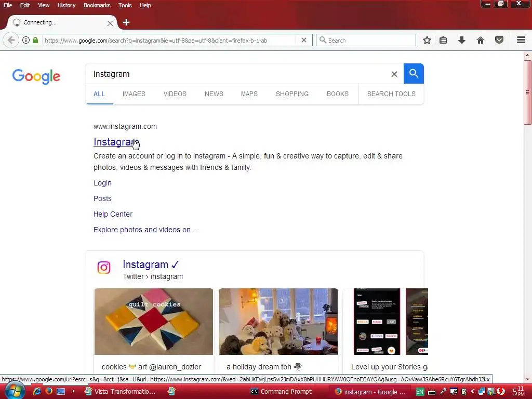The height and width of the screenshot is (399, 532).
Task: Stop loading with the X in the address bar
Action: coord(304,40)
